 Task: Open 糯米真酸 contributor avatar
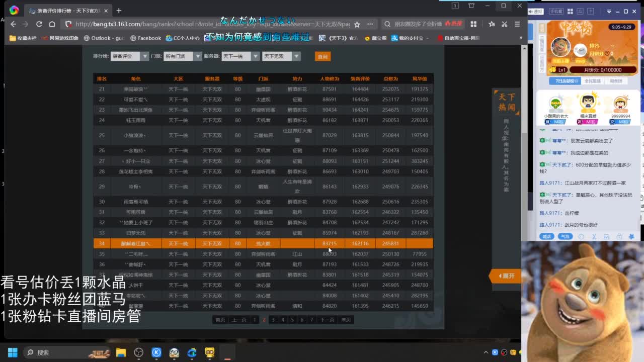pos(588,103)
